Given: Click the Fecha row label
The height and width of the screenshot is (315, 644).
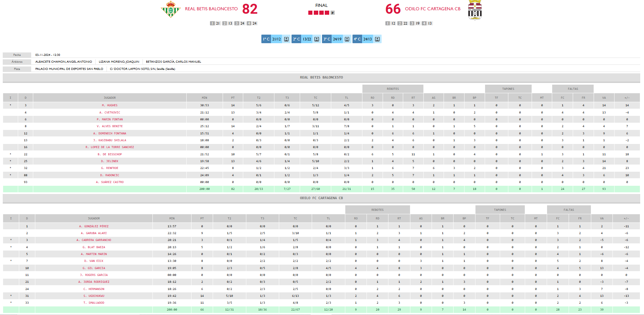Looking at the screenshot, I should [17, 55].
